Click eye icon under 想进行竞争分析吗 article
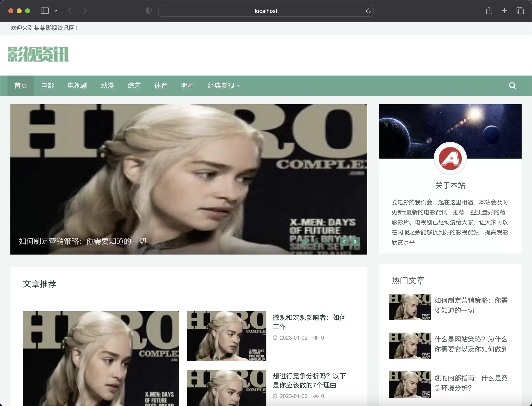This screenshot has height=406, width=532. tap(316, 396)
